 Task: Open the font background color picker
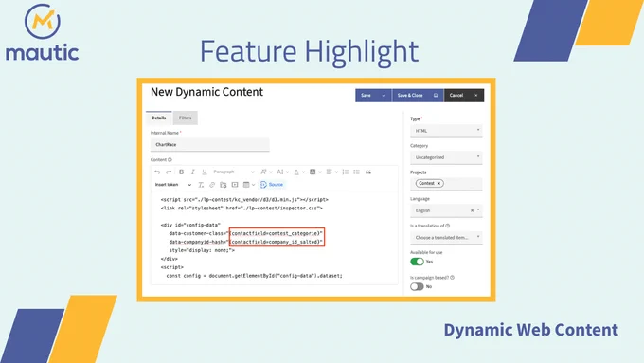(315, 172)
